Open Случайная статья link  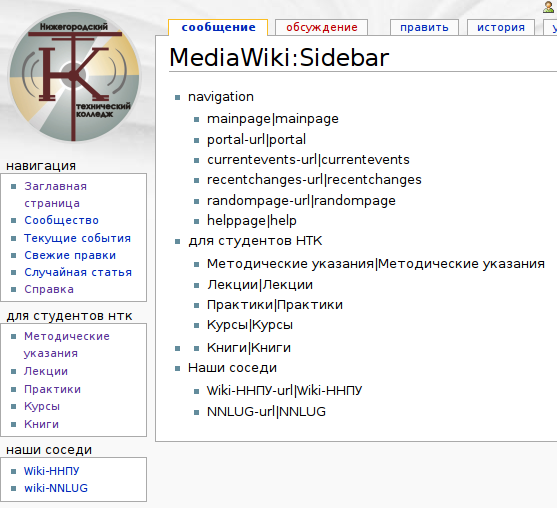[78, 272]
